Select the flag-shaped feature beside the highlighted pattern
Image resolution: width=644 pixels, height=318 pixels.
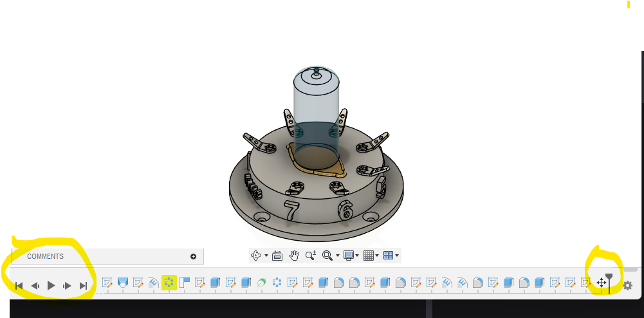pos(185,283)
